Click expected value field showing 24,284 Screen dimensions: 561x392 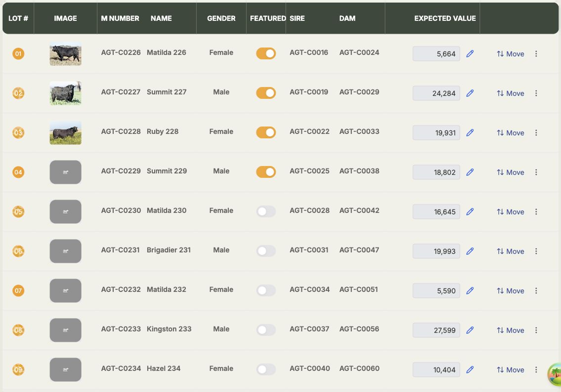click(x=436, y=93)
